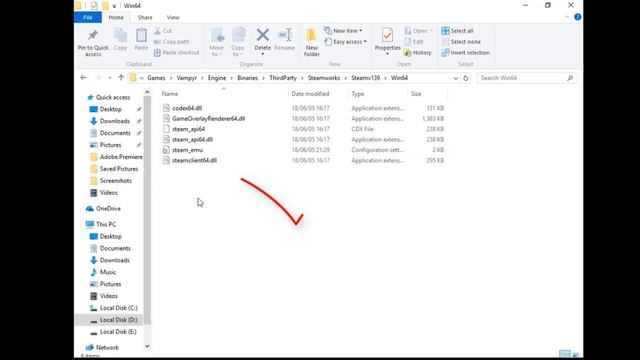Switch to the View ribbon tab

[x=173, y=18]
